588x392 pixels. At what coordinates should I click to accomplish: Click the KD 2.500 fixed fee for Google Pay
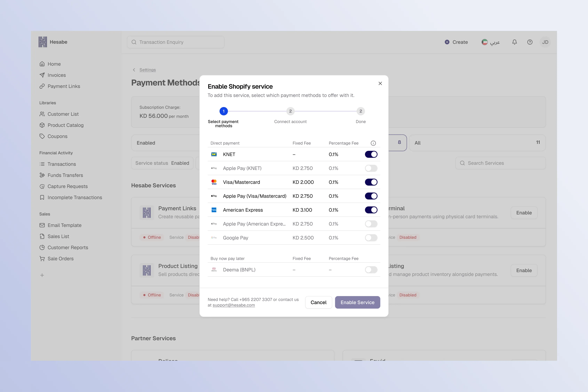point(303,238)
